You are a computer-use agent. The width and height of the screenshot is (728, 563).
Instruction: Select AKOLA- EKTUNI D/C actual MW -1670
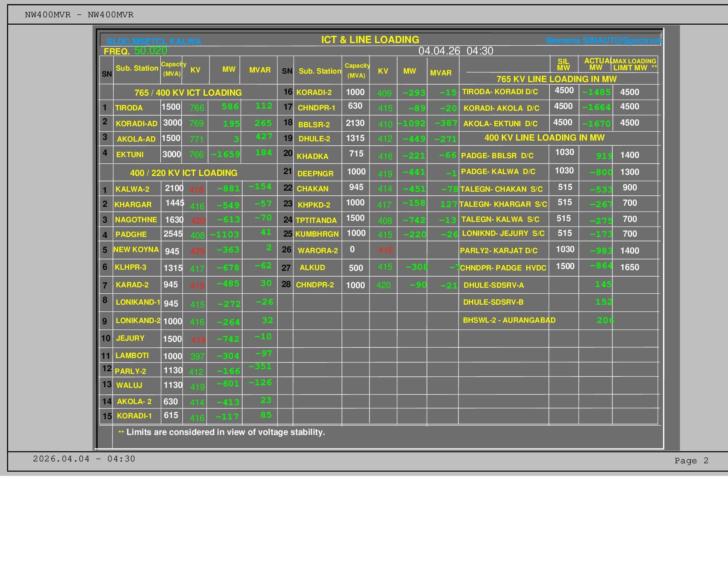click(596, 124)
